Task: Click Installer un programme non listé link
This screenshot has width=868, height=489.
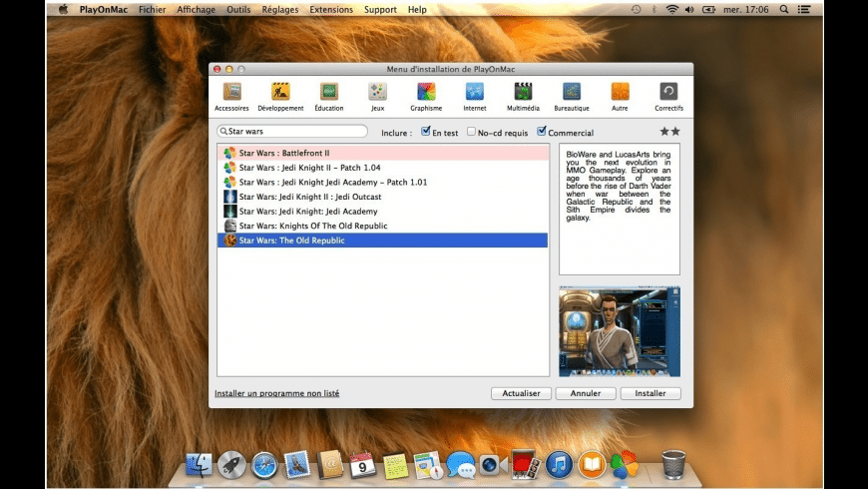Action: coord(276,393)
